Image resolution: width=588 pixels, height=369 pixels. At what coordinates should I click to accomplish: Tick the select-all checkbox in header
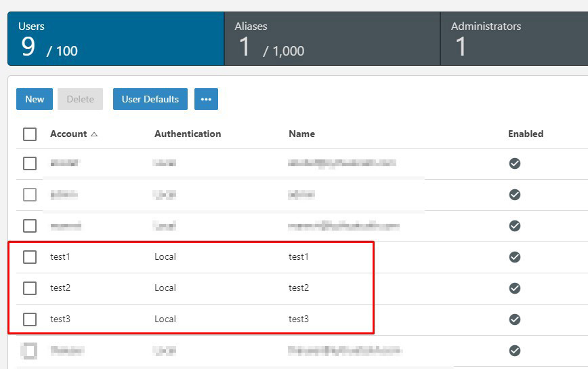pyautogui.click(x=30, y=134)
